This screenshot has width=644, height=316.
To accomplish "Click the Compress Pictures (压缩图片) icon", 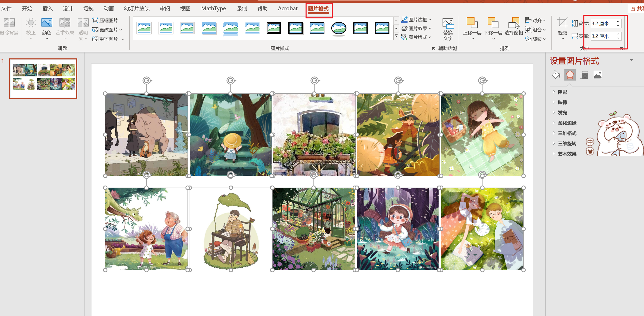I will [x=95, y=20].
